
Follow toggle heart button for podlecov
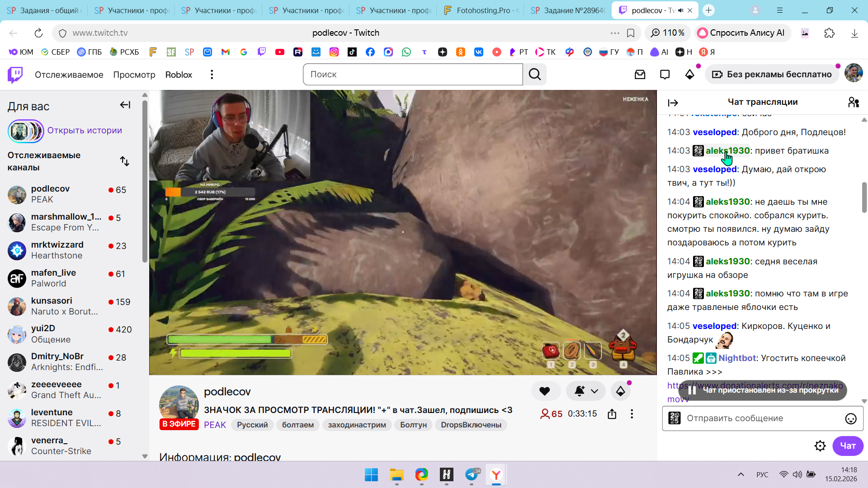(x=545, y=391)
